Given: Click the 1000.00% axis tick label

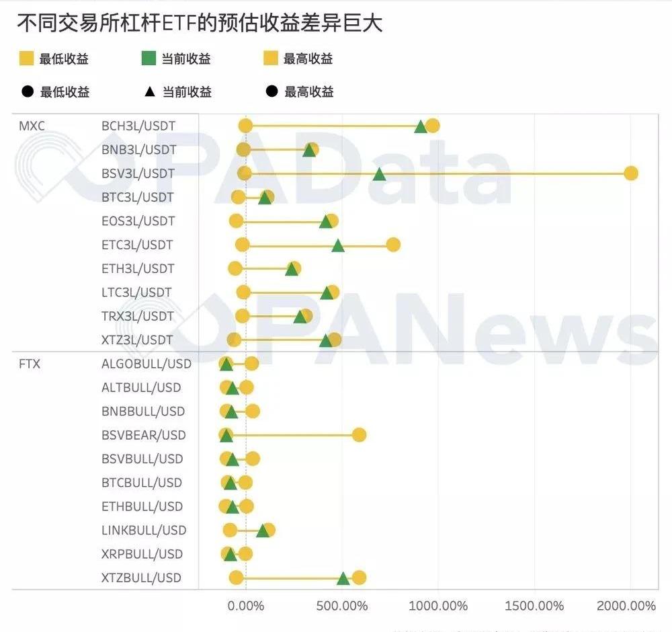Looking at the screenshot, I should pos(438,606).
